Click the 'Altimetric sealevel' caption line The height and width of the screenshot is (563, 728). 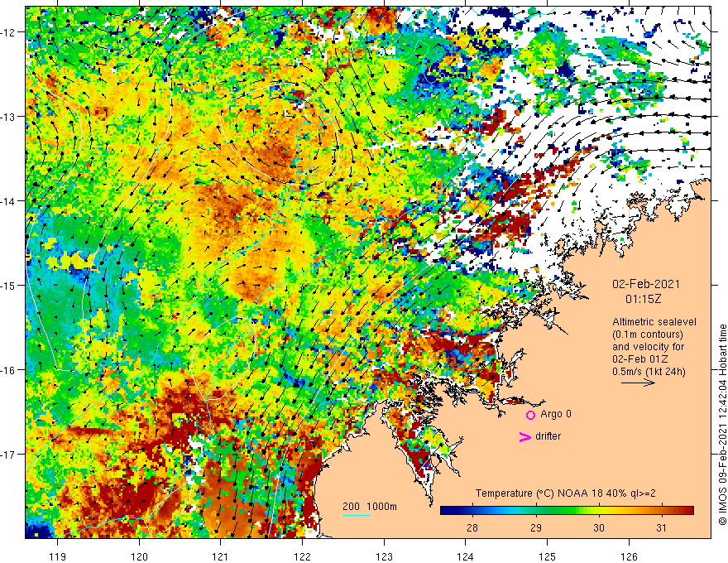[x=654, y=322]
